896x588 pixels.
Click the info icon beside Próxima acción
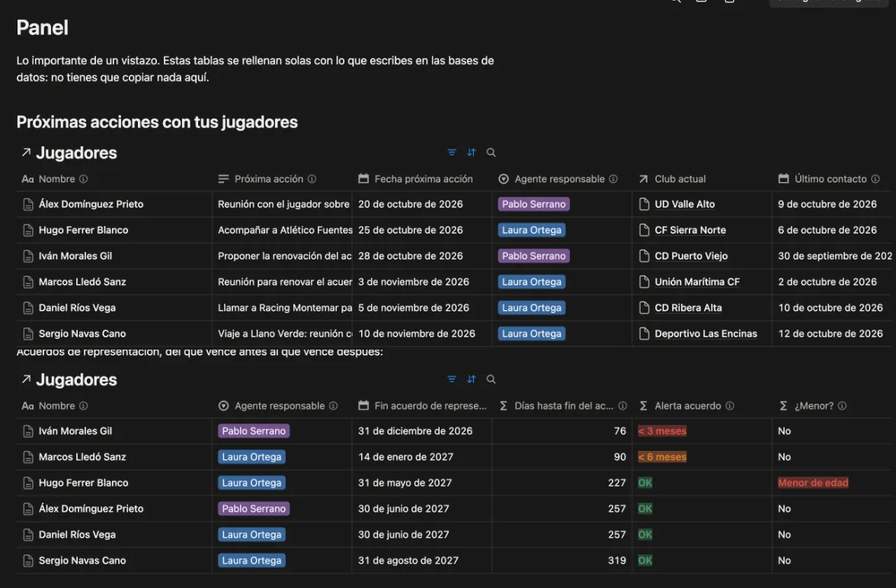coord(312,179)
